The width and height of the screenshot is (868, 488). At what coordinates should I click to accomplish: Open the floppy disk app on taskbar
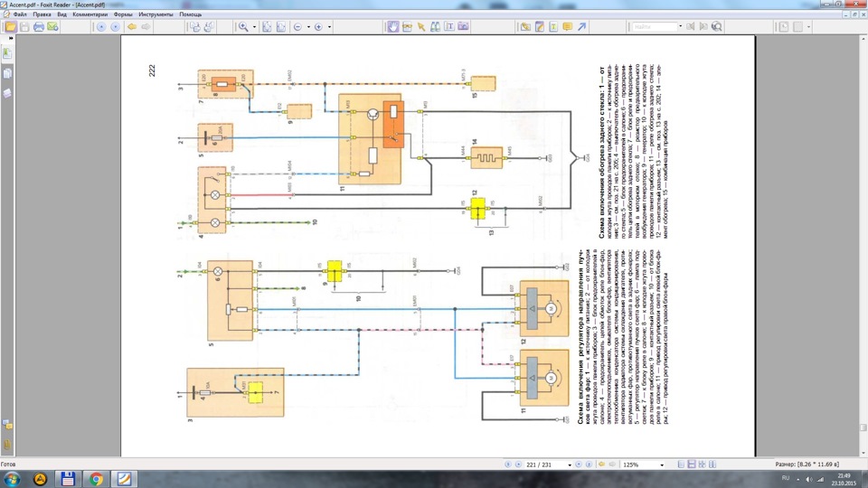pyautogui.click(x=68, y=479)
